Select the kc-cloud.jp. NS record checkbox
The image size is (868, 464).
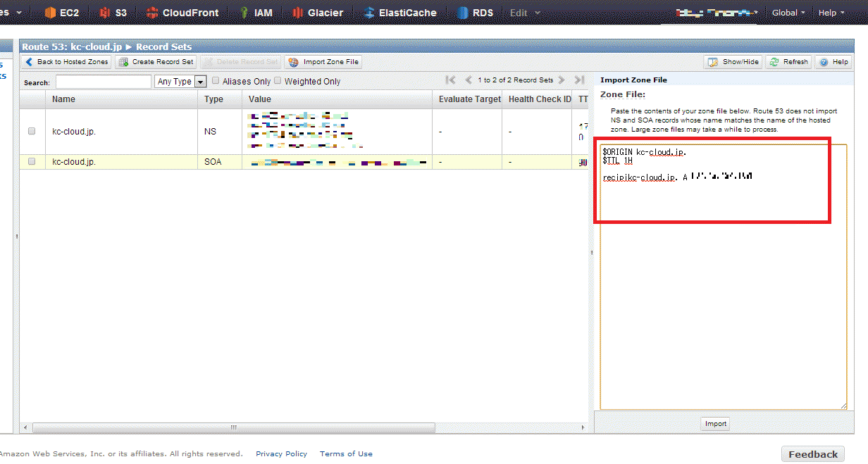click(32, 131)
